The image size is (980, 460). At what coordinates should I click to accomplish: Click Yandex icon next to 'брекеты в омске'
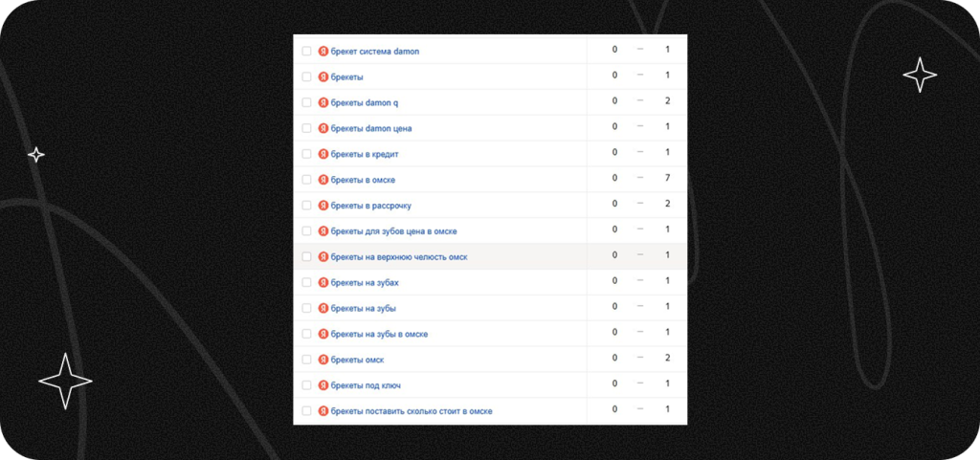click(x=323, y=180)
